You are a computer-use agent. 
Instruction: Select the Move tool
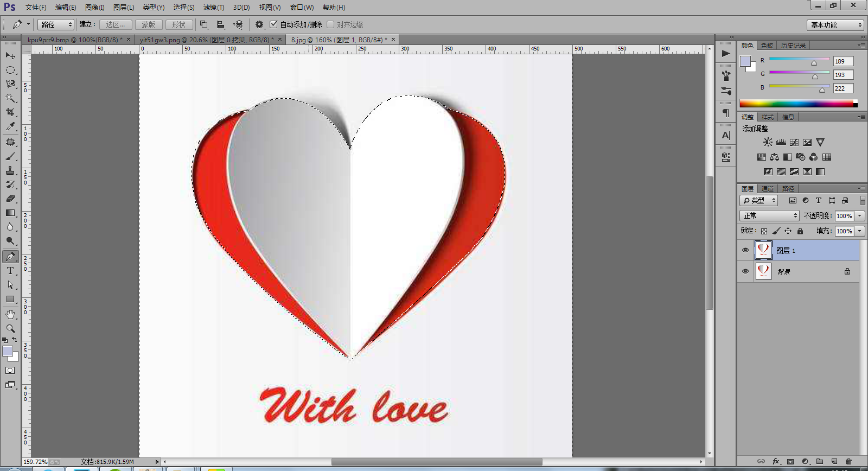[10, 55]
